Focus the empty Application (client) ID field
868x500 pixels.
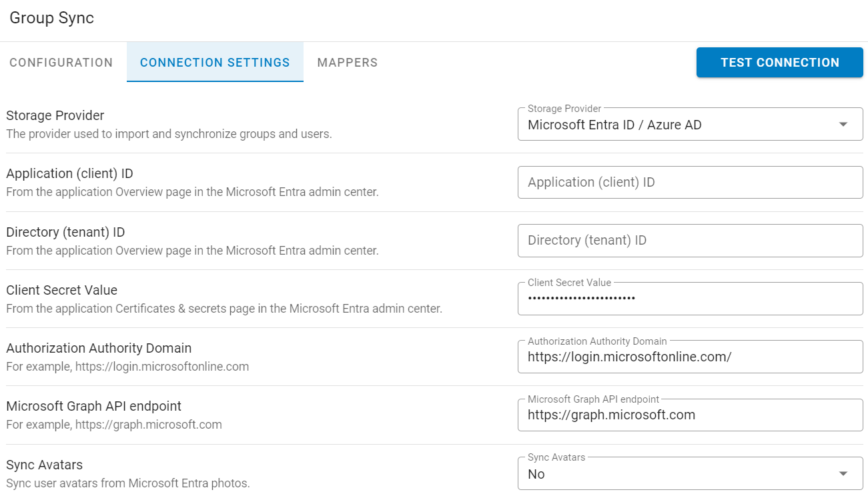[690, 183]
